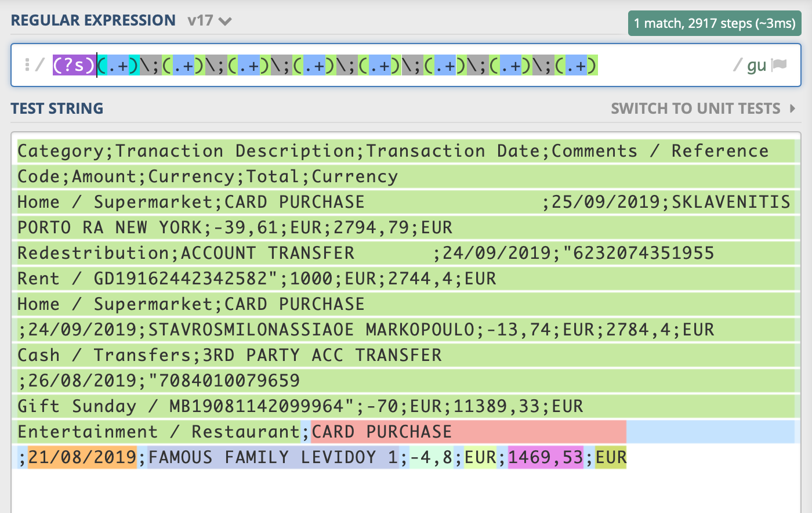Viewport: 812px width, 513px height.
Task: Click '-4,8' amount match group
Action: coord(431,457)
